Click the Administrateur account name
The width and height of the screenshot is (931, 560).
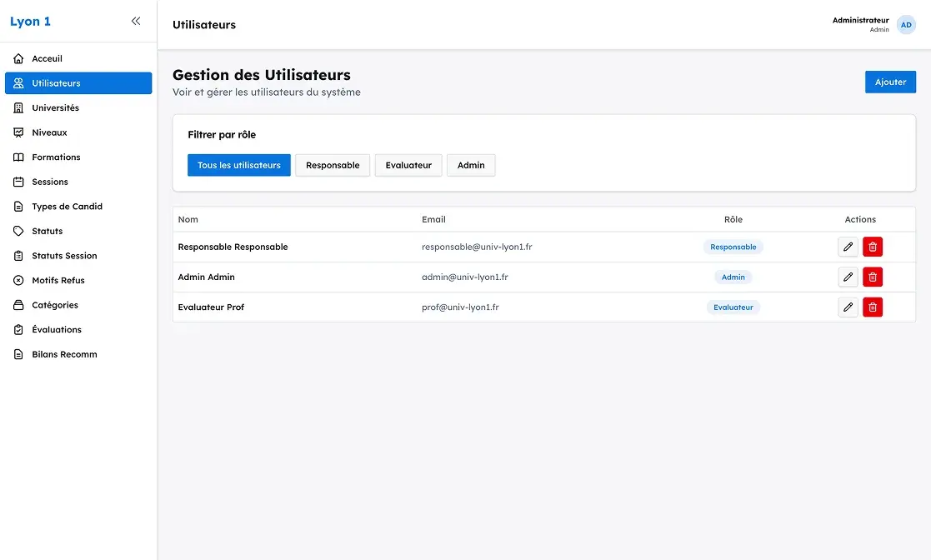(x=860, y=20)
